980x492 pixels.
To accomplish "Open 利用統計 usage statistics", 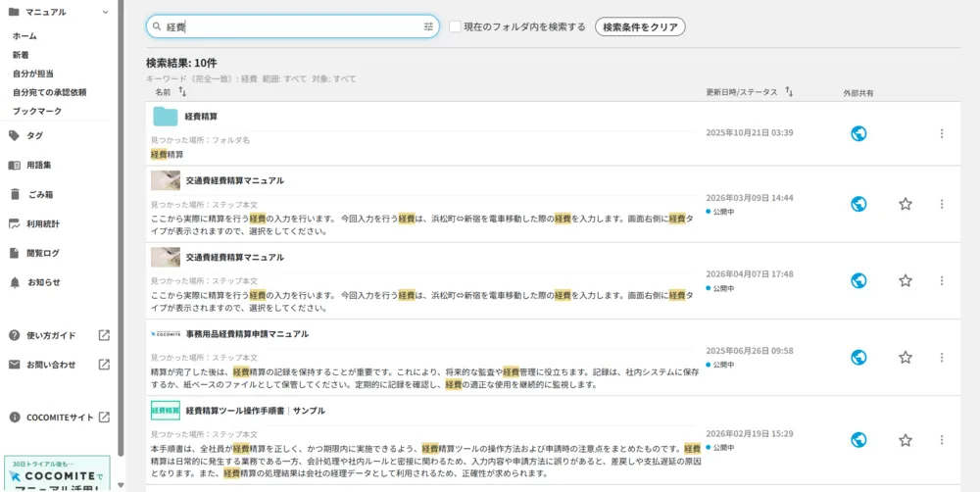I will coord(43,223).
